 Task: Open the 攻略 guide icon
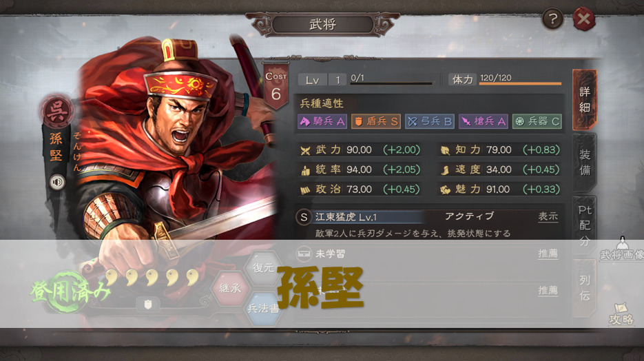pyautogui.click(x=621, y=314)
